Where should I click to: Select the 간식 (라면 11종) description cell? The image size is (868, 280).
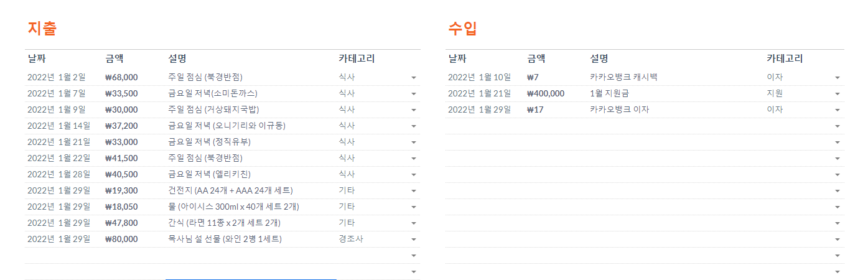pos(224,223)
